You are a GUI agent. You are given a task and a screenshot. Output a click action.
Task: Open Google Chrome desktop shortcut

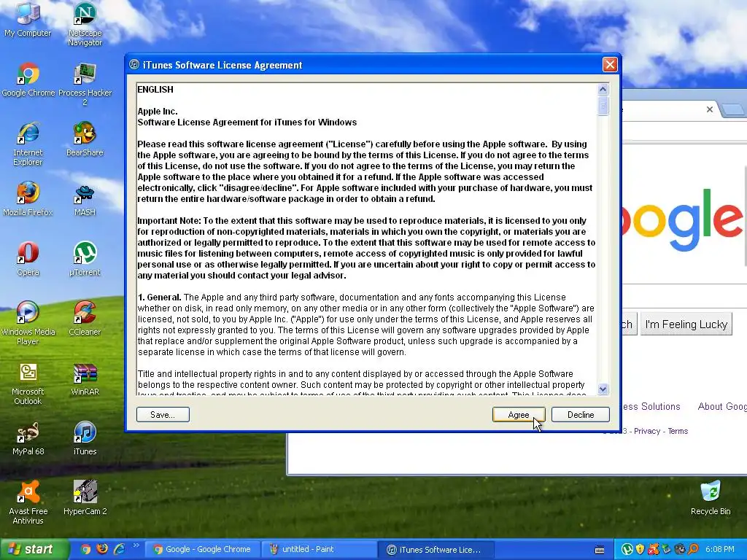(x=28, y=79)
